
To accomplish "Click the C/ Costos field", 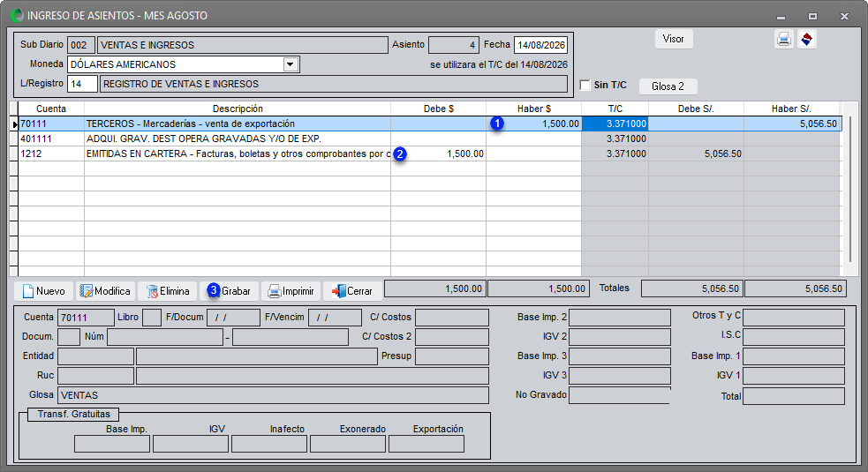I will pos(452,318).
